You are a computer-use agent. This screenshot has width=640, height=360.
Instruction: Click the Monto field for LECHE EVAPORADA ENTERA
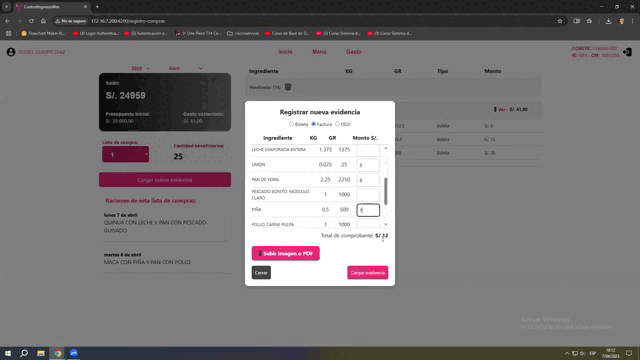[x=368, y=150]
